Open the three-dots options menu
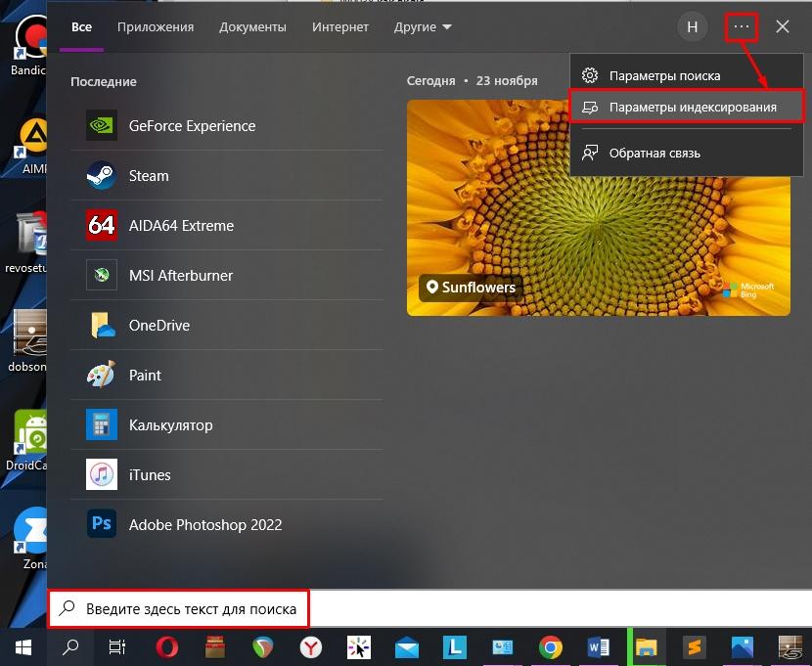Screen dimensions: 812x666 [741, 27]
